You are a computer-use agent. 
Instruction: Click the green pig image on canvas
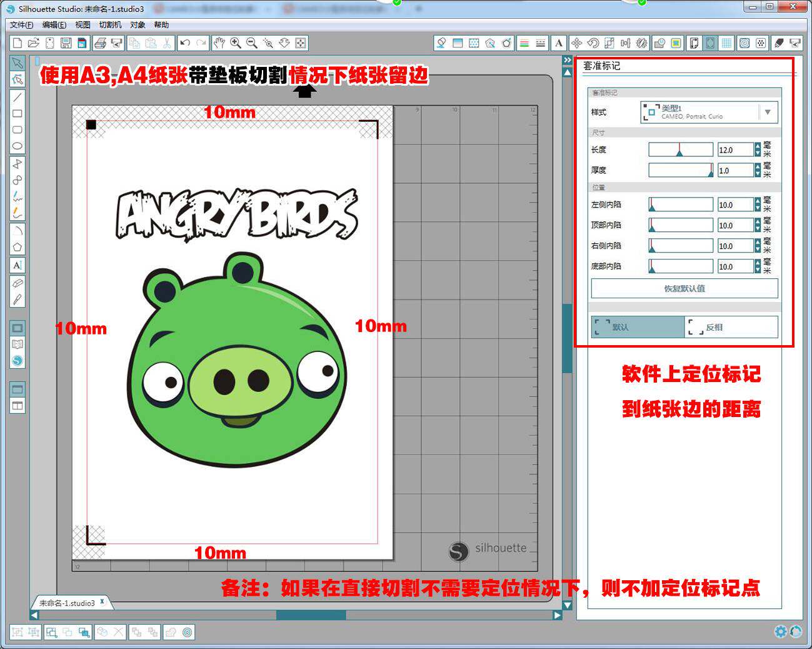(238, 360)
